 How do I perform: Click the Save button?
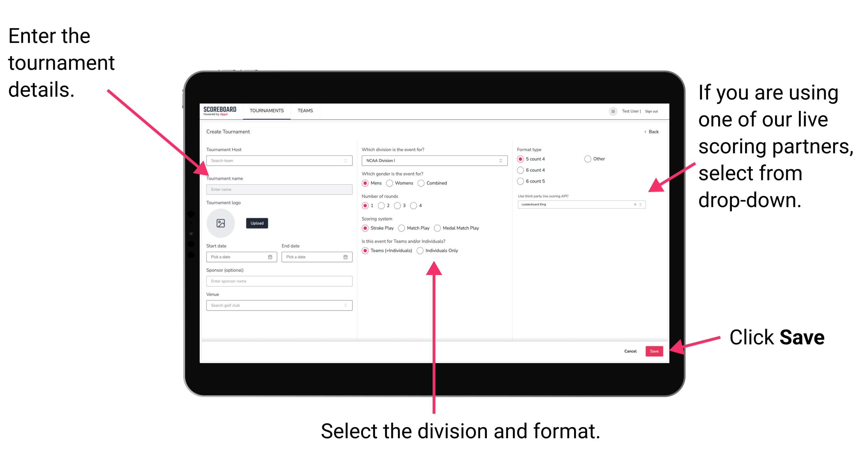655,351
